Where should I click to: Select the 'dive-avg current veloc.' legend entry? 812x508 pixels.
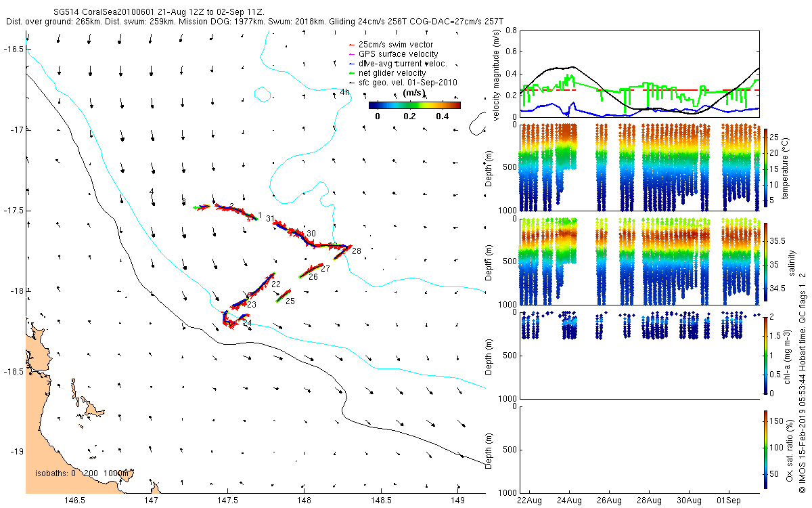[x=403, y=64]
